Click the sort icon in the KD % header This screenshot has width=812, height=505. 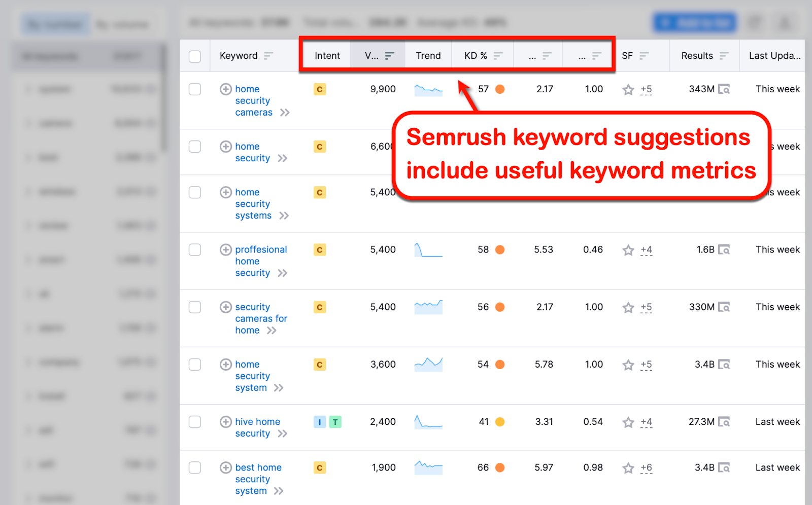pyautogui.click(x=498, y=56)
